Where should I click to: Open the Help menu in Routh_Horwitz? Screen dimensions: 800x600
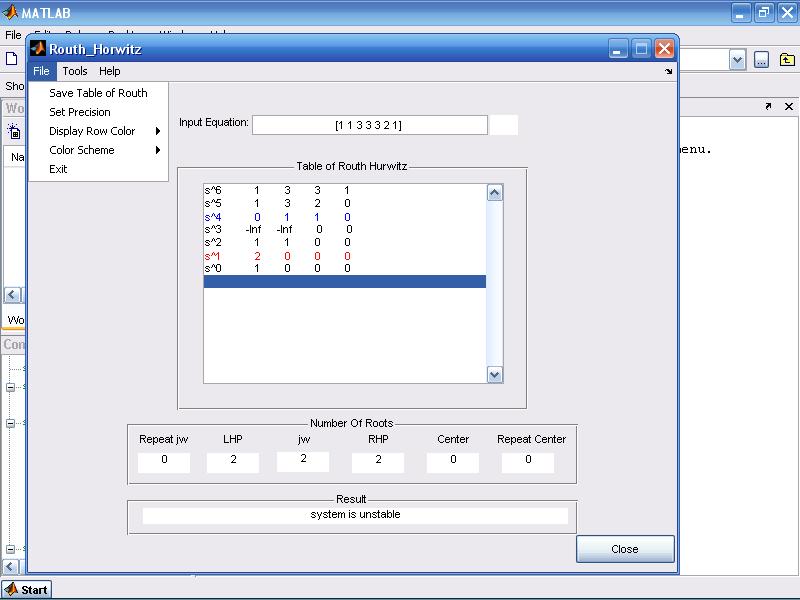tap(110, 71)
